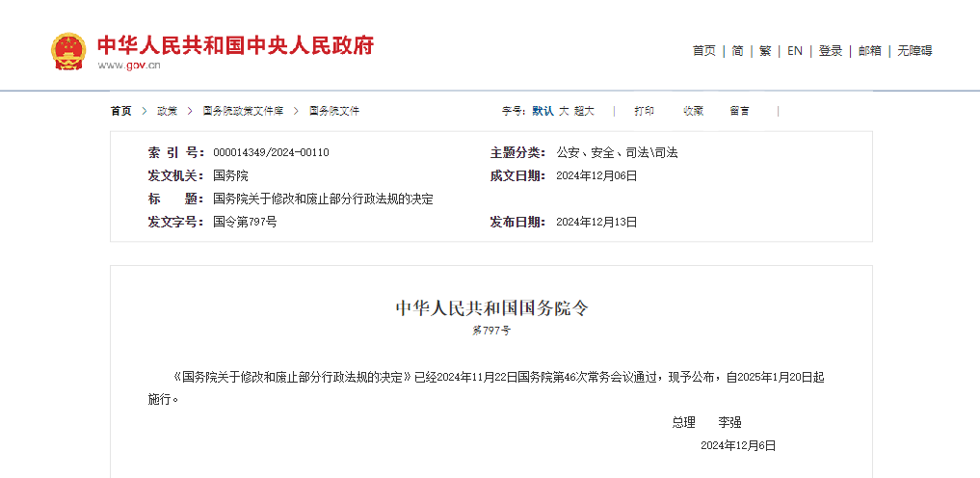Image resolution: width=980 pixels, height=478 pixels.
Task: Click 打印 to print the page
Action: 644,111
